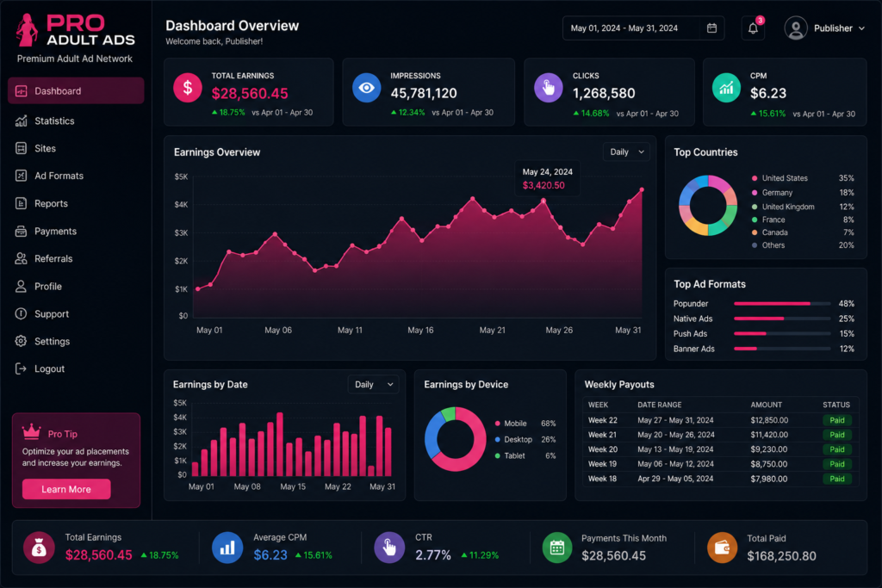The width and height of the screenshot is (882, 588).
Task: Click the Mobile legend dot
Action: [497, 424]
